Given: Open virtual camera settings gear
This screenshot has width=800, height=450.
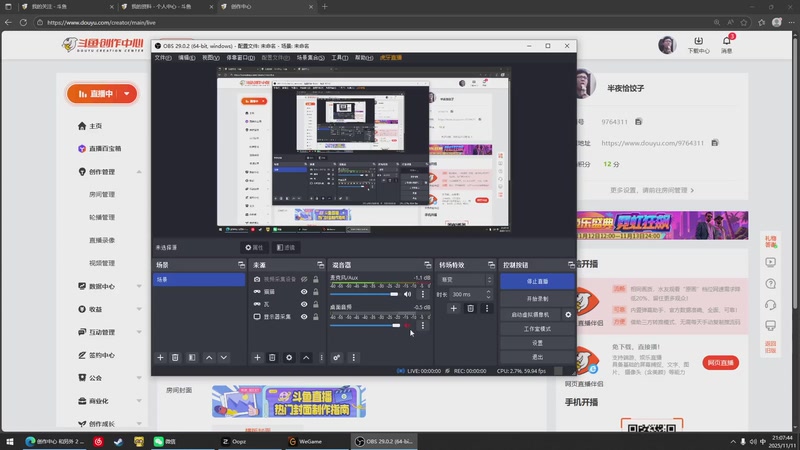Looking at the screenshot, I should 568,315.
